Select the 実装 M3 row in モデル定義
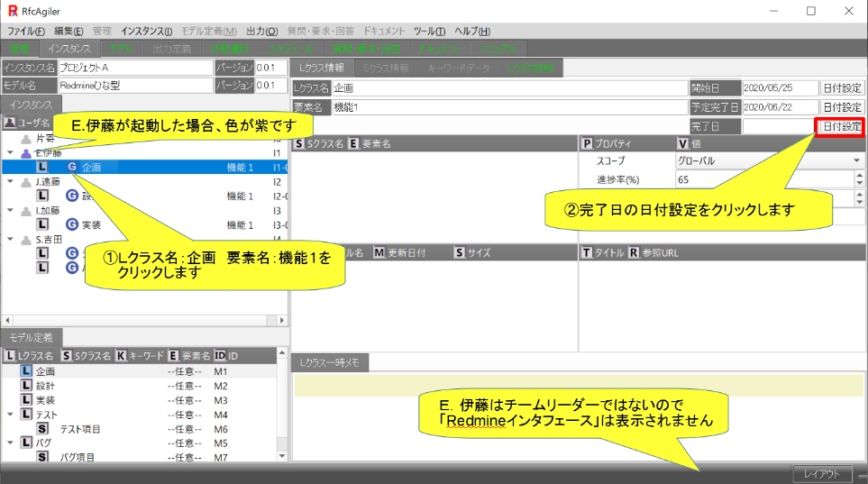Viewport: 868px width, 484px height. [139, 400]
